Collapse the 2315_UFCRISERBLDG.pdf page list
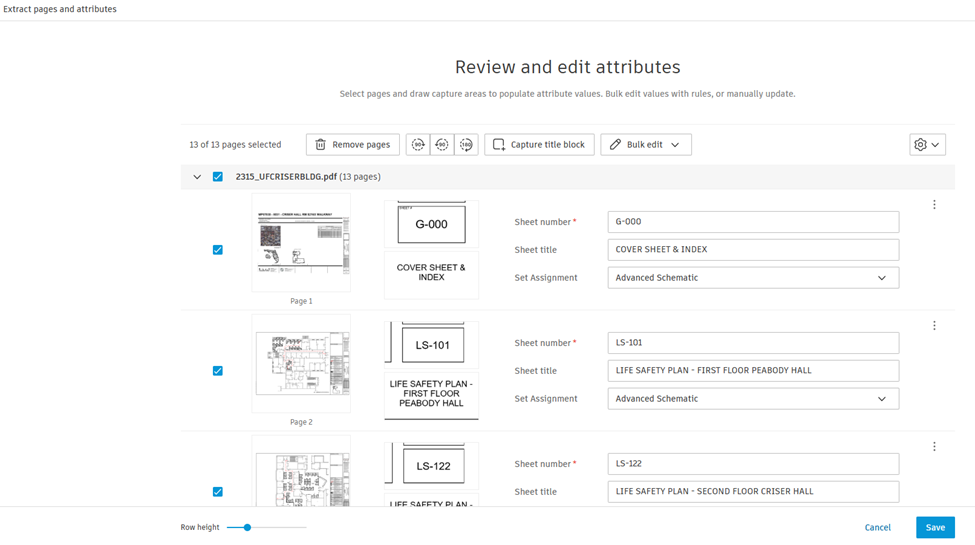 click(x=197, y=177)
